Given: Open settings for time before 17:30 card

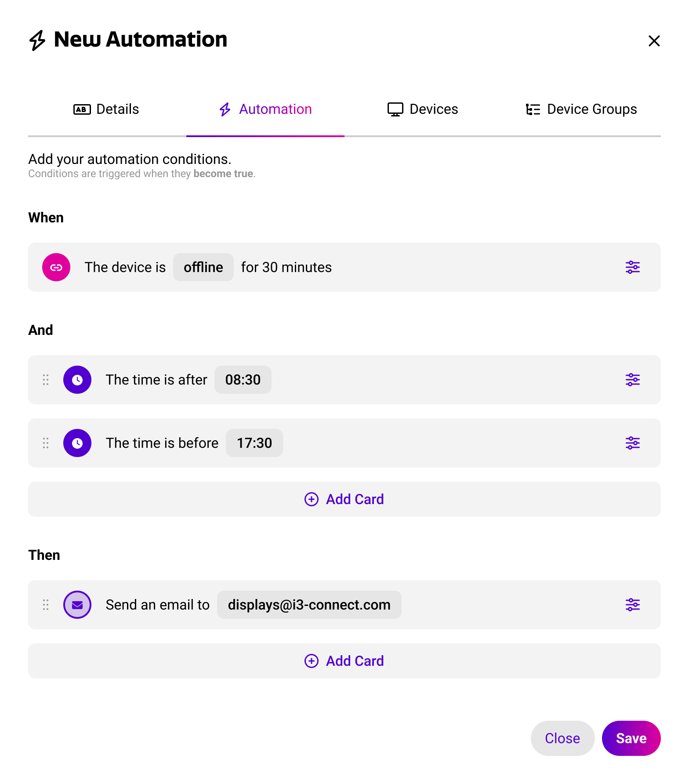Looking at the screenshot, I should point(632,443).
